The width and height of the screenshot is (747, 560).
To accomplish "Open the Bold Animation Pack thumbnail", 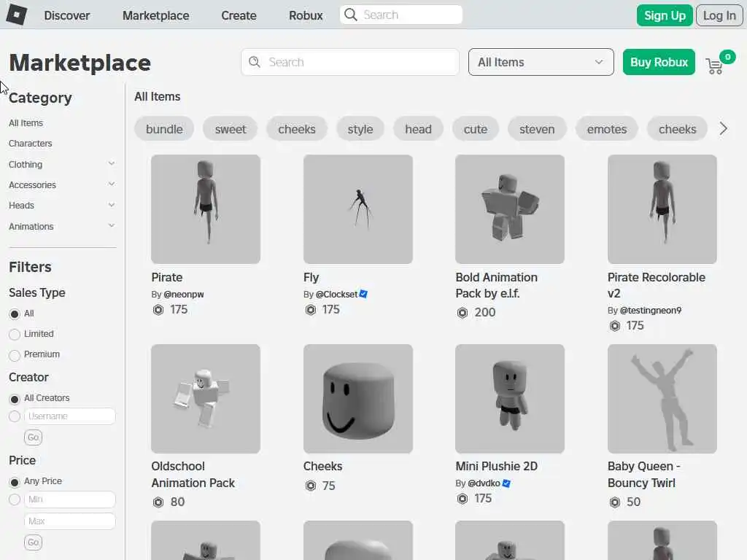I will 510,209.
